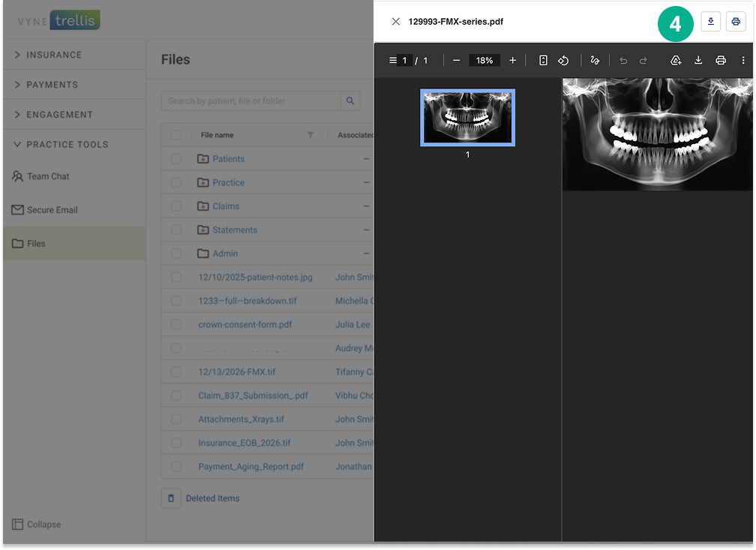Check the box next to Patients folder
The height and width of the screenshot is (550, 756).
point(175,159)
